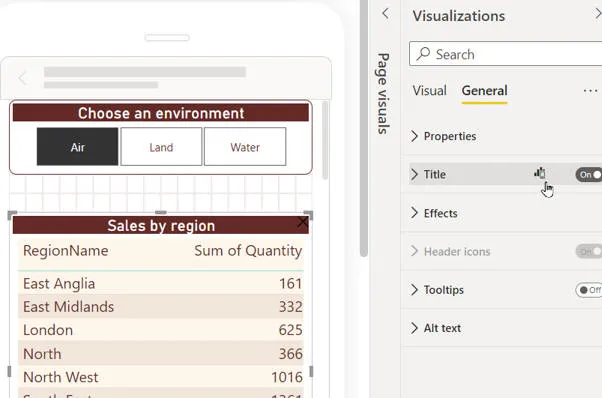Screen dimensions: 602x398
Task: Click the top-center resize handle of the table visual
Action: pyautogui.click(x=160, y=212)
